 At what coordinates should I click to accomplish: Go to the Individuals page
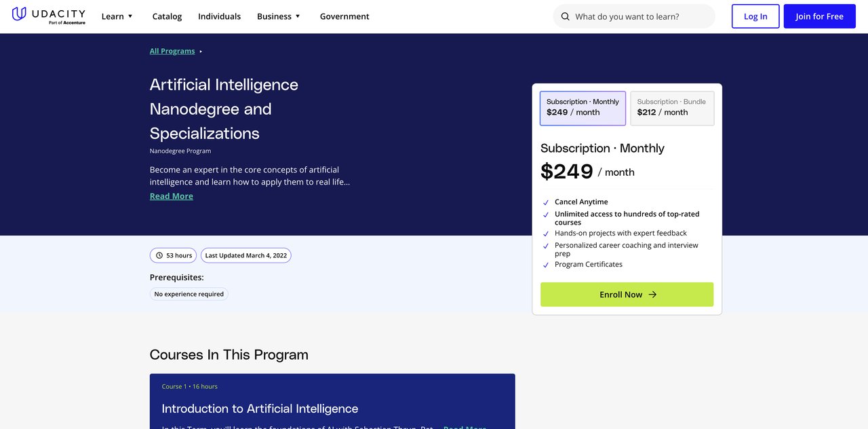coord(219,16)
